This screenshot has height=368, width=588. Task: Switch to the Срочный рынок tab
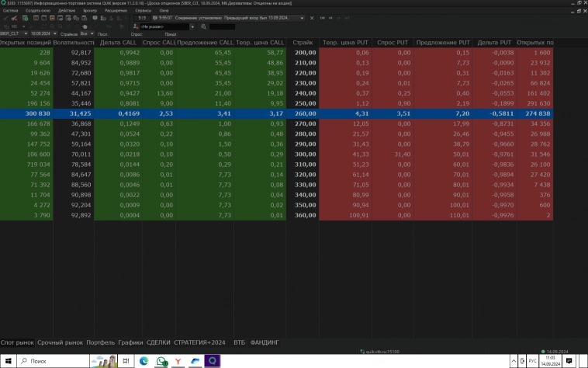(61, 342)
